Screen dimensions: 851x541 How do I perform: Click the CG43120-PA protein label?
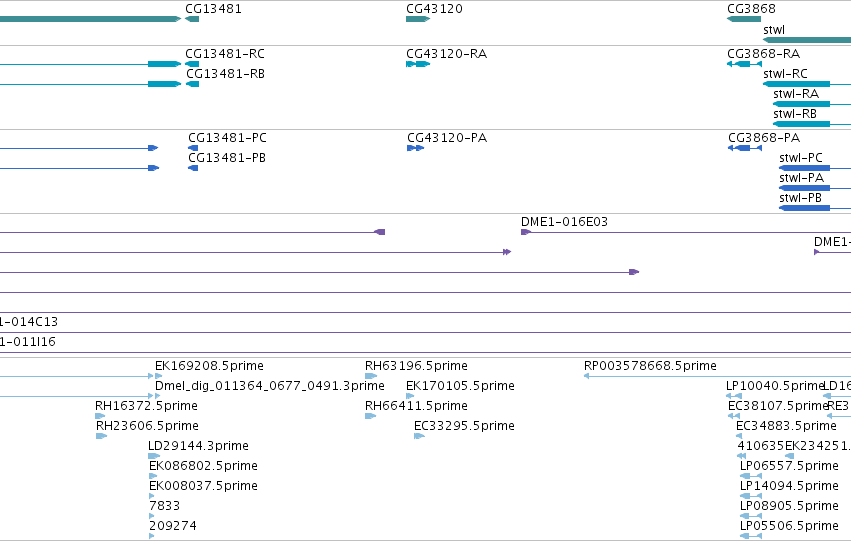point(447,138)
